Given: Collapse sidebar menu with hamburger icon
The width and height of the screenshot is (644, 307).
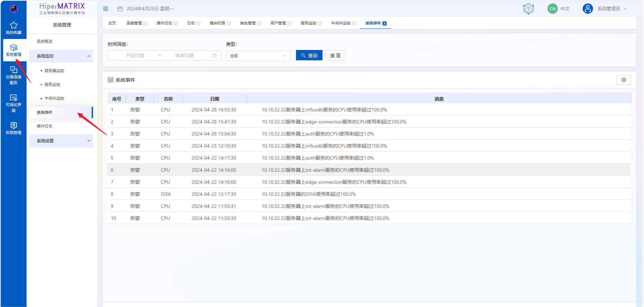Looking at the screenshot, I should [106, 9].
